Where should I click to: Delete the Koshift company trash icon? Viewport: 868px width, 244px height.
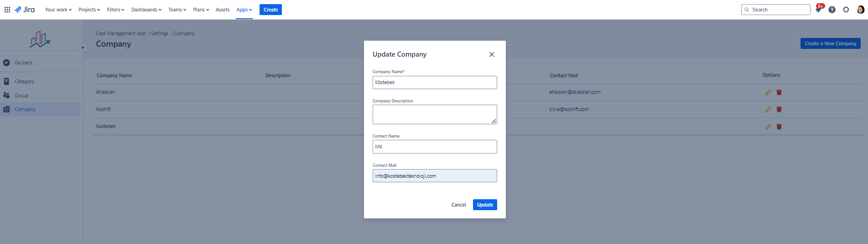point(779,109)
